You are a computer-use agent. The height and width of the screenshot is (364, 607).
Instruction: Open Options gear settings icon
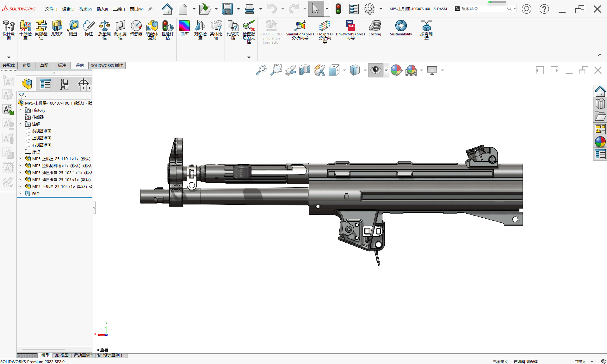tap(369, 9)
